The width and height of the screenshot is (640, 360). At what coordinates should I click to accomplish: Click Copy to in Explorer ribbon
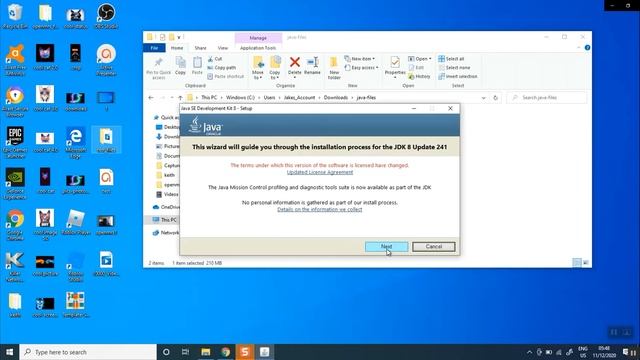275,68
